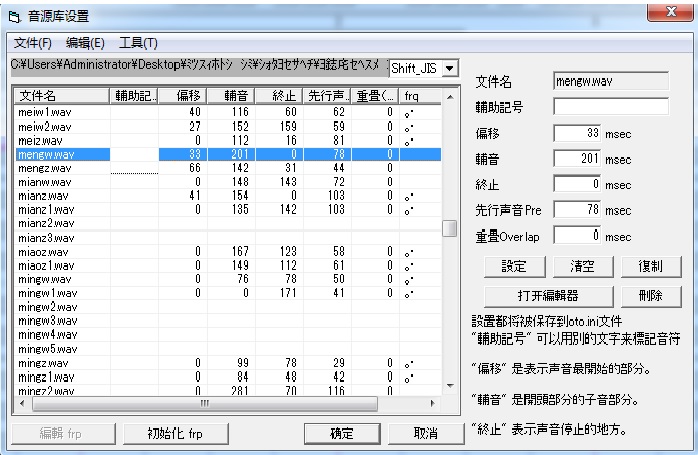This screenshot has height=455, width=698.
Task: Select the mingz.wav row
Action: click(x=228, y=363)
